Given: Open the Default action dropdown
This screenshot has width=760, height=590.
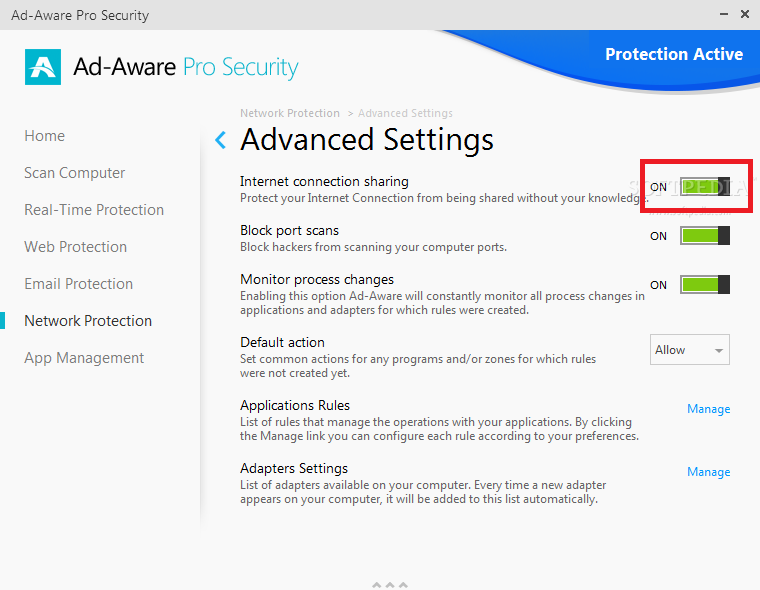Looking at the screenshot, I should tap(690, 350).
